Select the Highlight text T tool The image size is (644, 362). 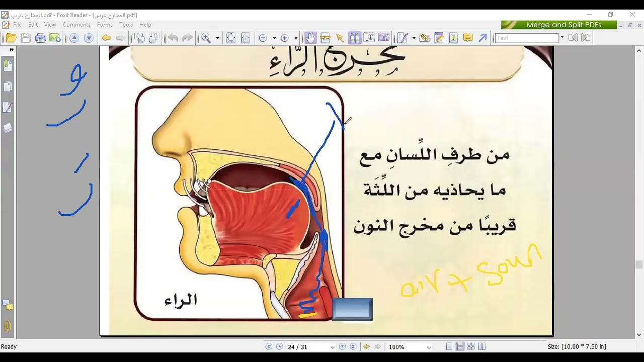pos(453,38)
